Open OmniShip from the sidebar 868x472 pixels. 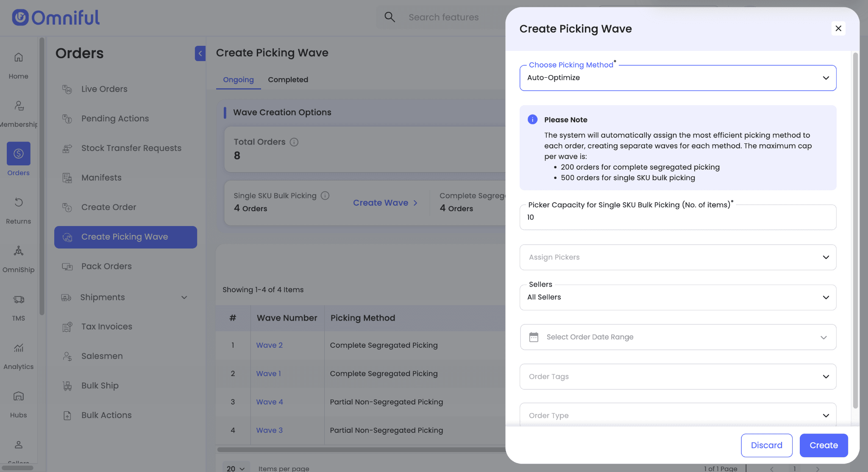coord(18,251)
